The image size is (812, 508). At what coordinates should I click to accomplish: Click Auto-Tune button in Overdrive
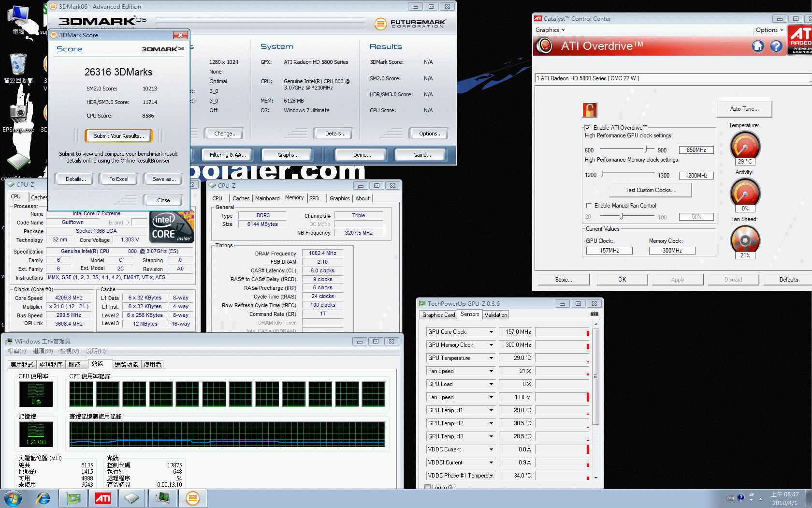tap(744, 109)
